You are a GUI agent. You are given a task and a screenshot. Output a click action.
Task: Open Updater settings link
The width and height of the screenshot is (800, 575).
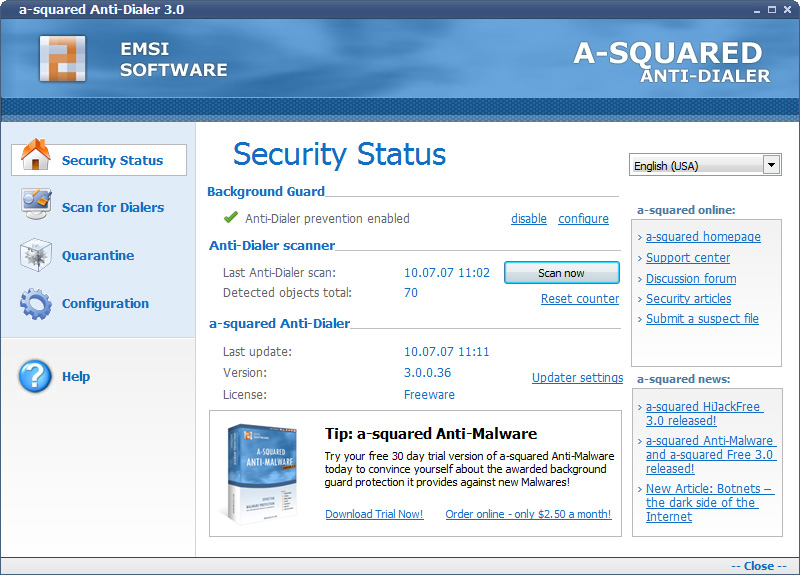(x=577, y=378)
